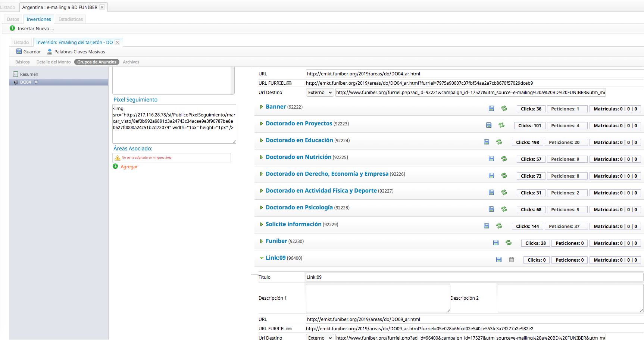Save the Doctorado en Derecho, Economía y Empresa row
644x340 pixels.
tap(491, 175)
